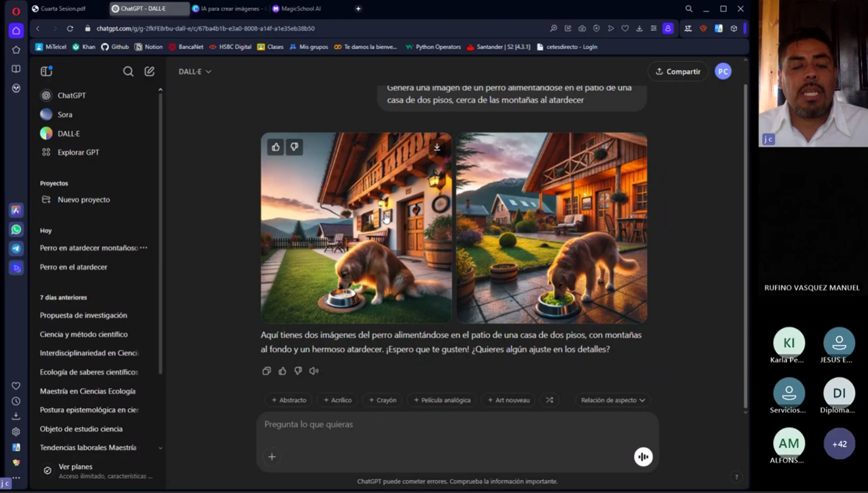868x493 pixels.
Task: Open the DALL-E model dropdown
Action: [x=195, y=71]
